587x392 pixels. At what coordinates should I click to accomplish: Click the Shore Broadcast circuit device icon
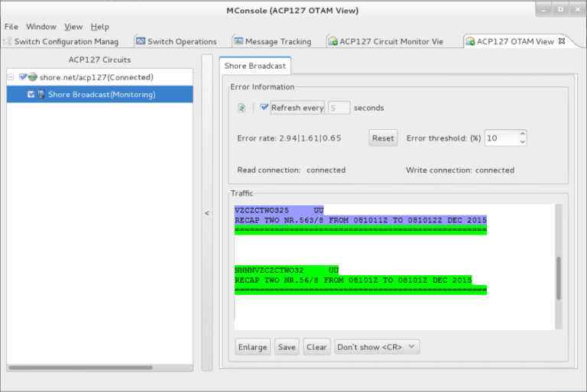pos(41,94)
